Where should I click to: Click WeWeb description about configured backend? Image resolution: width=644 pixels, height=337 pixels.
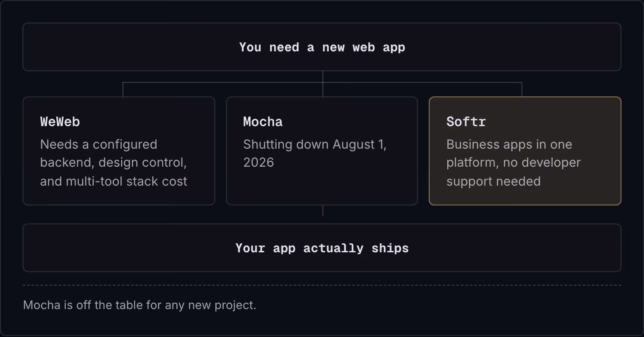(113, 163)
